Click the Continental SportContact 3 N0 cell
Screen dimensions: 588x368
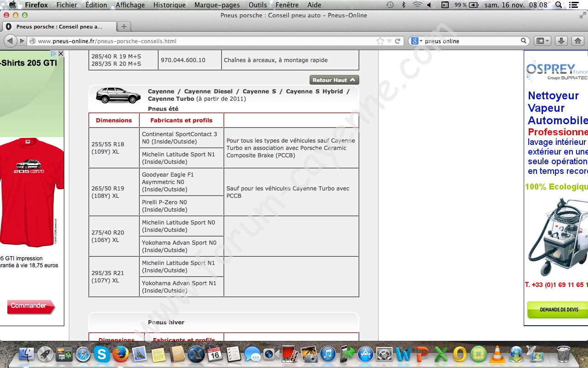tap(181, 138)
